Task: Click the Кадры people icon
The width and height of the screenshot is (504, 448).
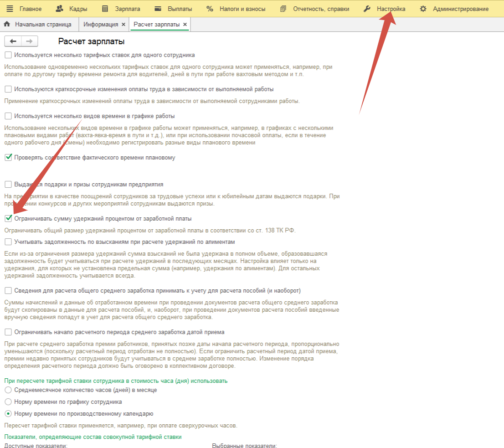Action: [x=59, y=9]
